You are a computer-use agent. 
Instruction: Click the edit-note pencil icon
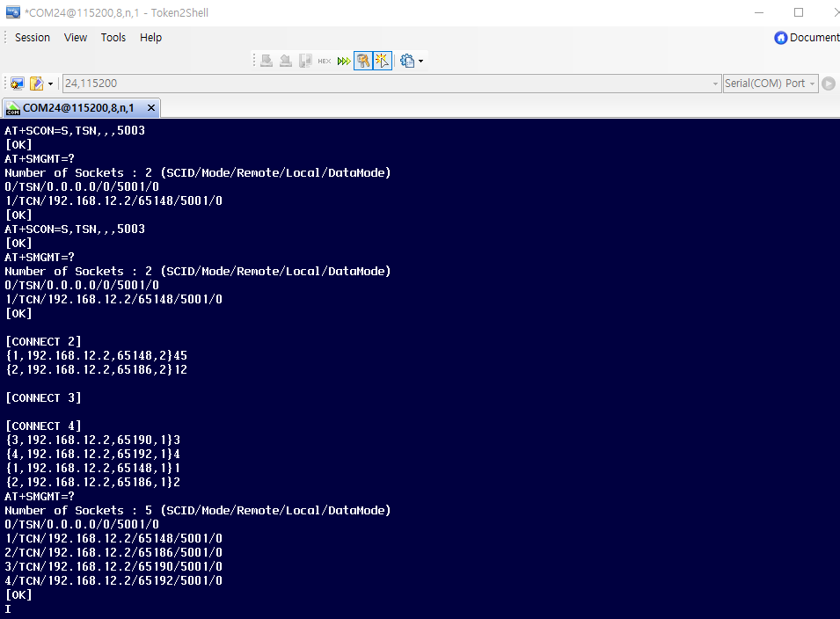36,84
